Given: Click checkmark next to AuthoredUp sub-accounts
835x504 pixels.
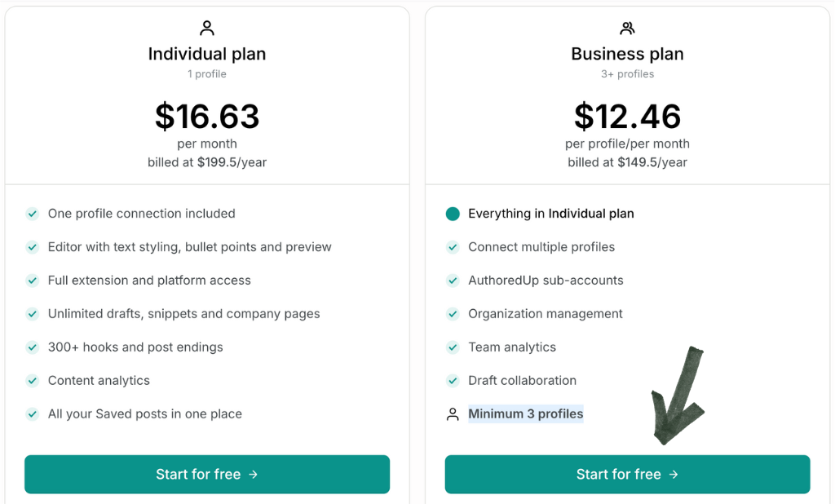Looking at the screenshot, I should coord(453,281).
